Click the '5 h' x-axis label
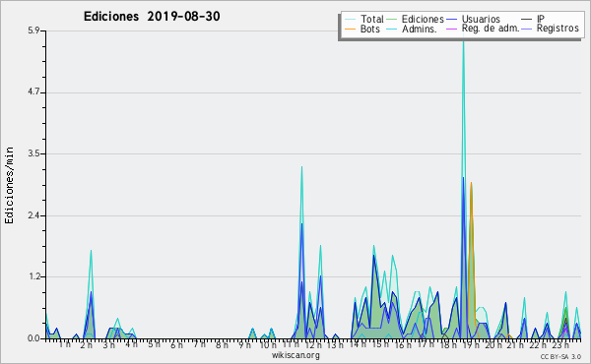 154,344
